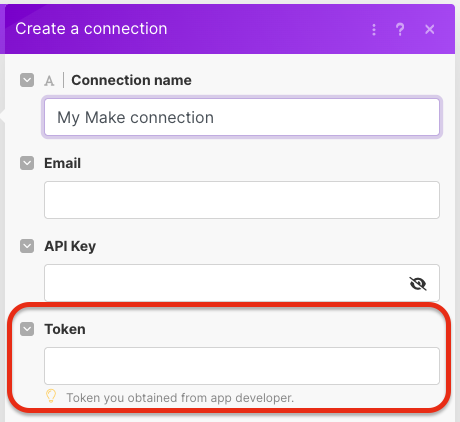Open help via the question mark icon
Screen dimensions: 460x422
tap(400, 30)
